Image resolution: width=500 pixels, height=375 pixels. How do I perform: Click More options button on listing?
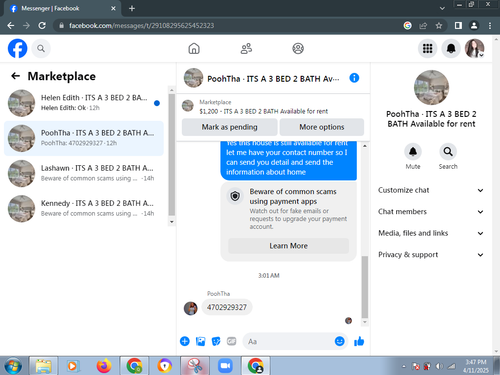pos(322,127)
